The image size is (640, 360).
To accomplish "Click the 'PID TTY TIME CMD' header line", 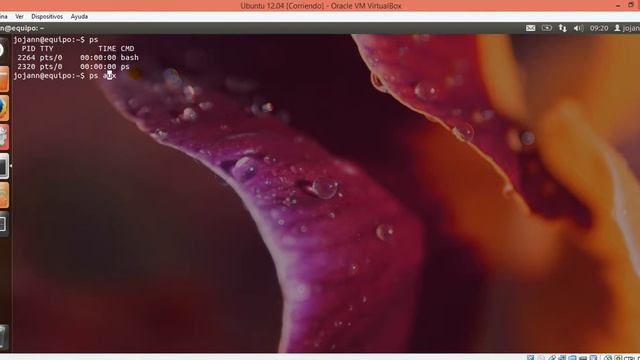I will (78, 49).
